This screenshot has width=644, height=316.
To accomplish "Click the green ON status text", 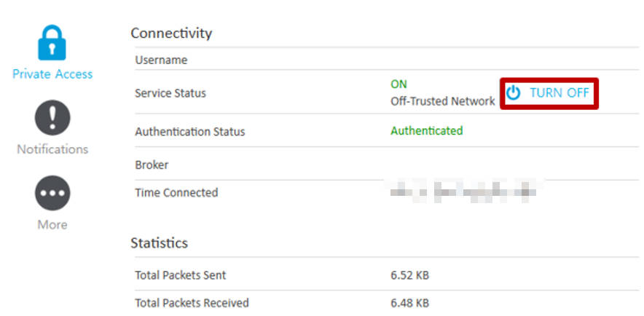I will coord(398,84).
